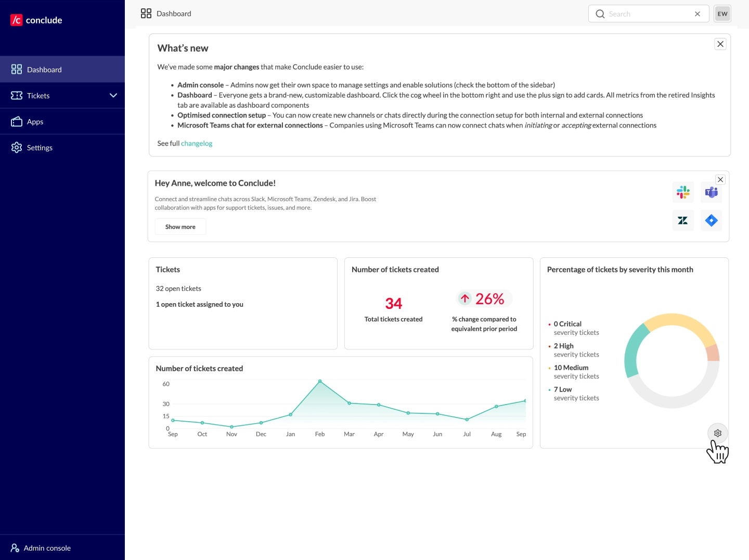749x560 pixels.
Task: Click the Microsoft Teams icon
Action: click(x=711, y=192)
